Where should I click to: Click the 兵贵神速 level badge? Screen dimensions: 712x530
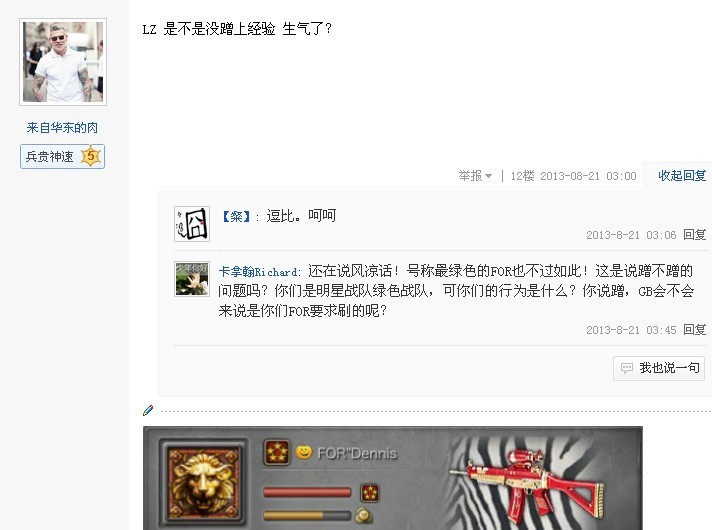(x=63, y=157)
